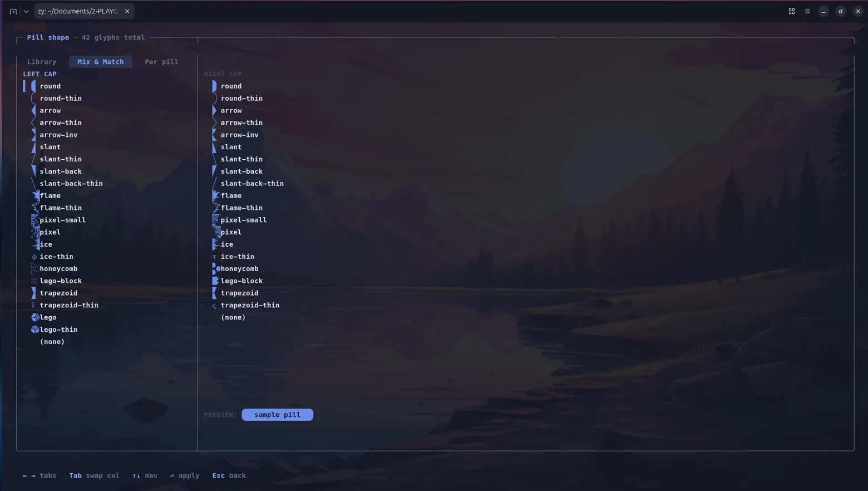Select right cap option ice-thin
Screen dimensions: 868x491
click(x=238, y=257)
